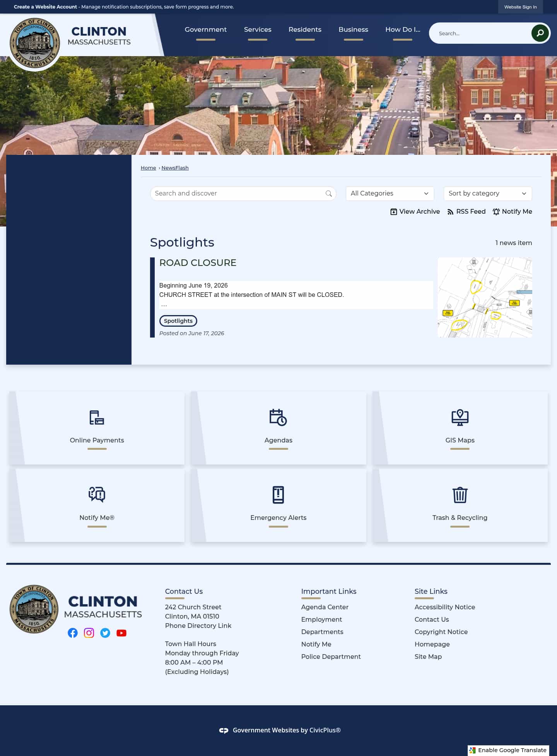Click 'Posted on June 17, 2026' text
Screen dimensions: 557x756
(191, 333)
